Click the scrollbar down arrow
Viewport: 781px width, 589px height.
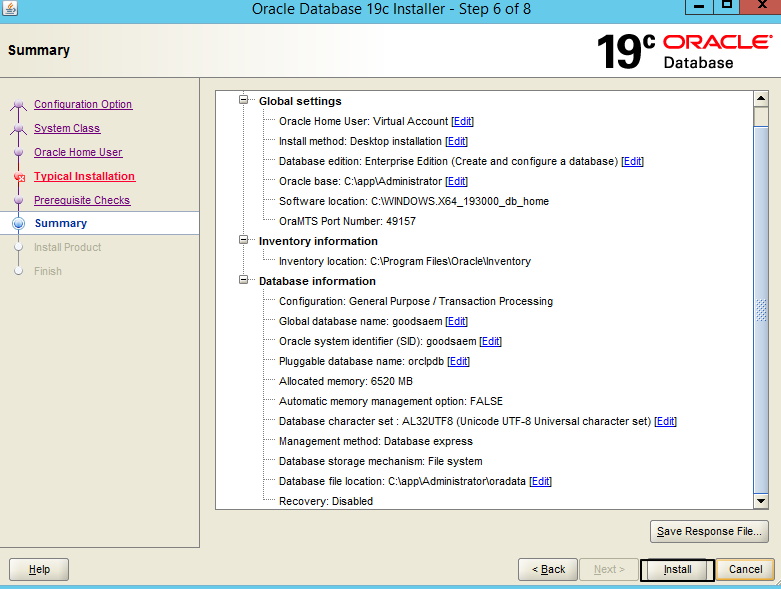tap(761, 501)
